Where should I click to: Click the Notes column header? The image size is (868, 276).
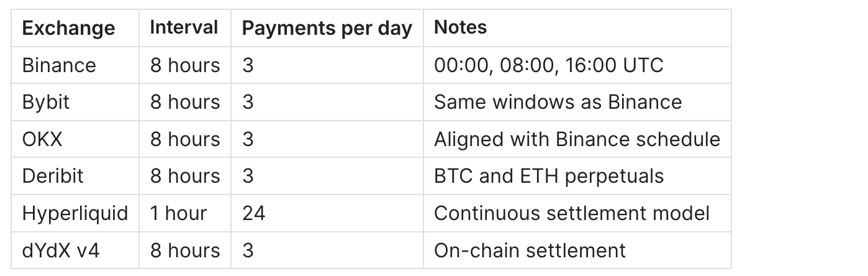[x=460, y=27]
